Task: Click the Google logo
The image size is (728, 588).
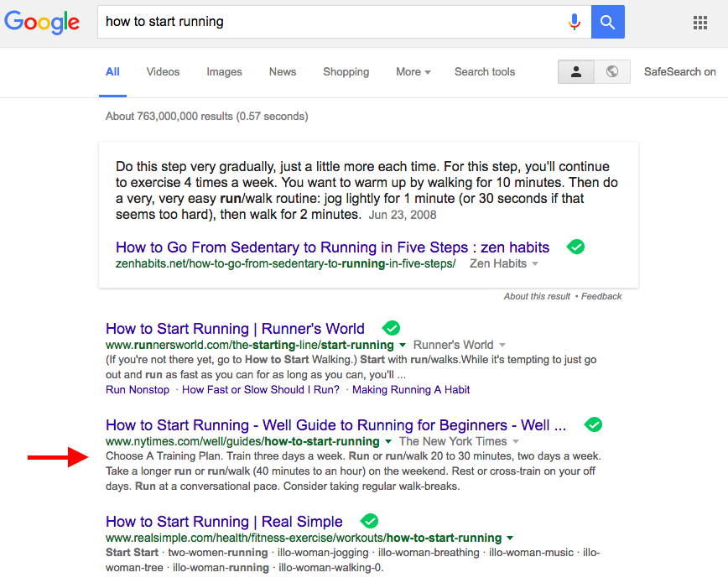Action: pyautogui.click(x=42, y=23)
